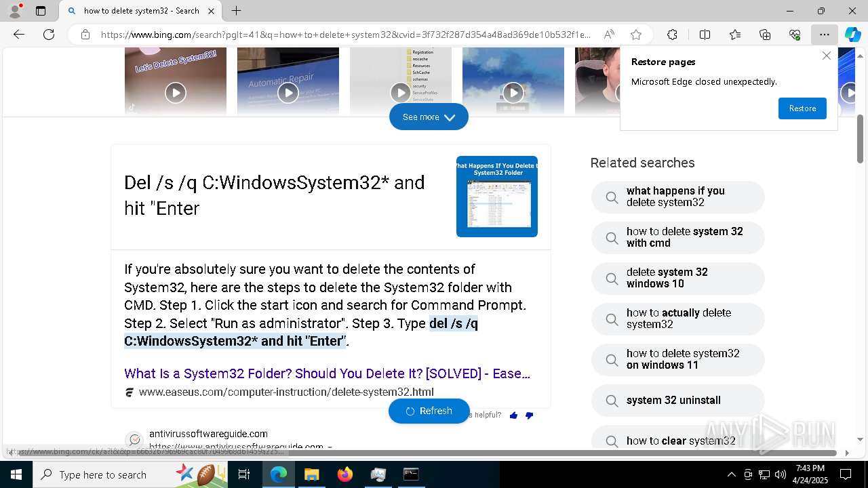Show hidden tray icons chevron
This screenshot has height=488, width=868.
731,474
